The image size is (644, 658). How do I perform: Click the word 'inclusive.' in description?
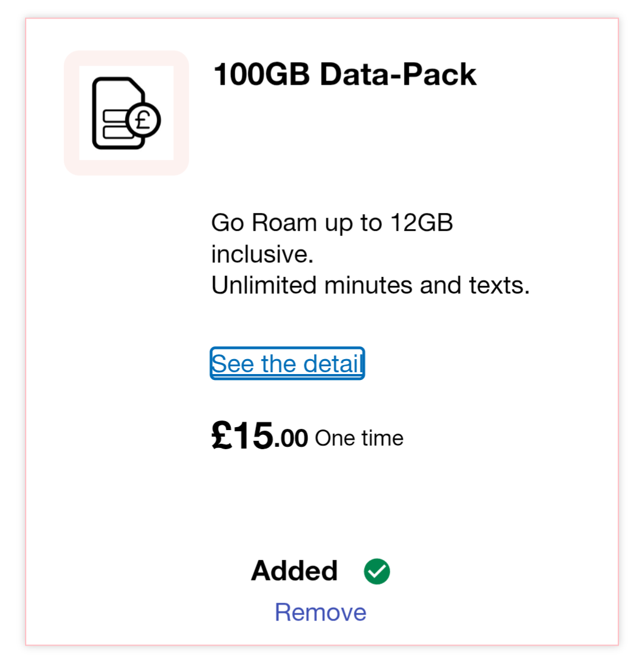263,254
